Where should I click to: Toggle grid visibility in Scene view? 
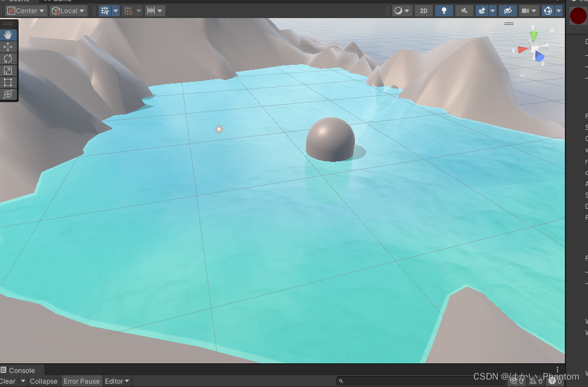point(105,11)
